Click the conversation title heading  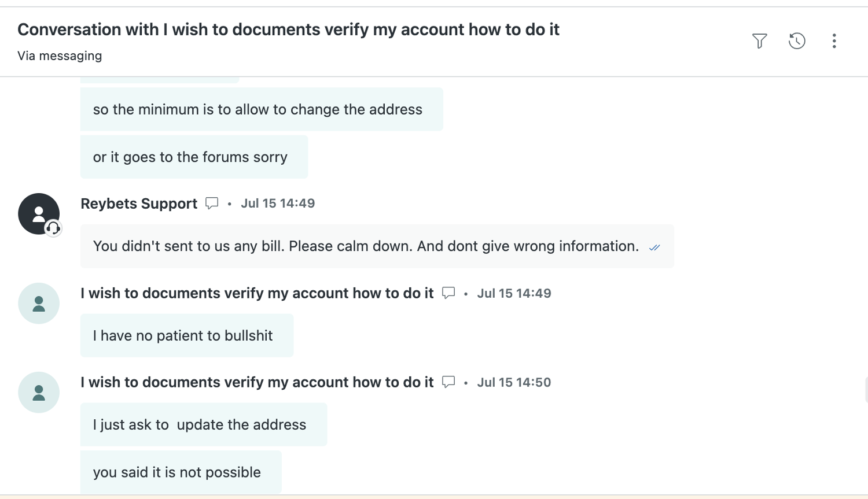click(x=288, y=29)
